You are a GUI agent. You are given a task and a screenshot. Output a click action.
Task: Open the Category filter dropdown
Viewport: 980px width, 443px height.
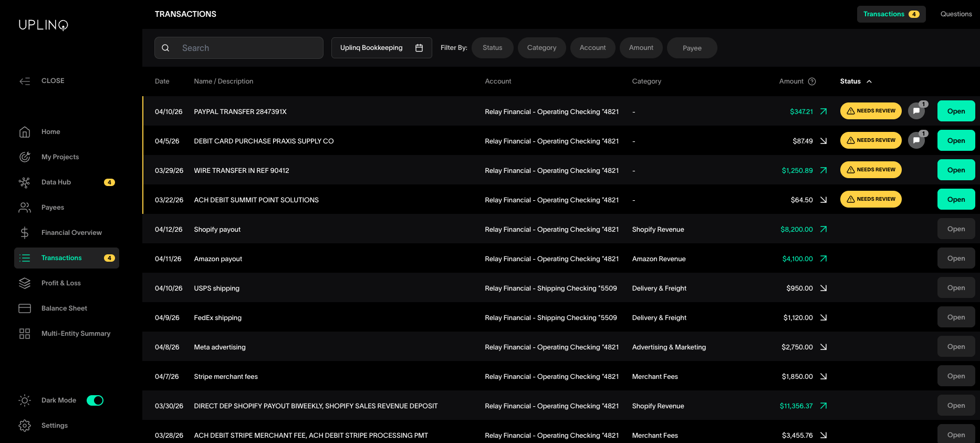coord(541,48)
